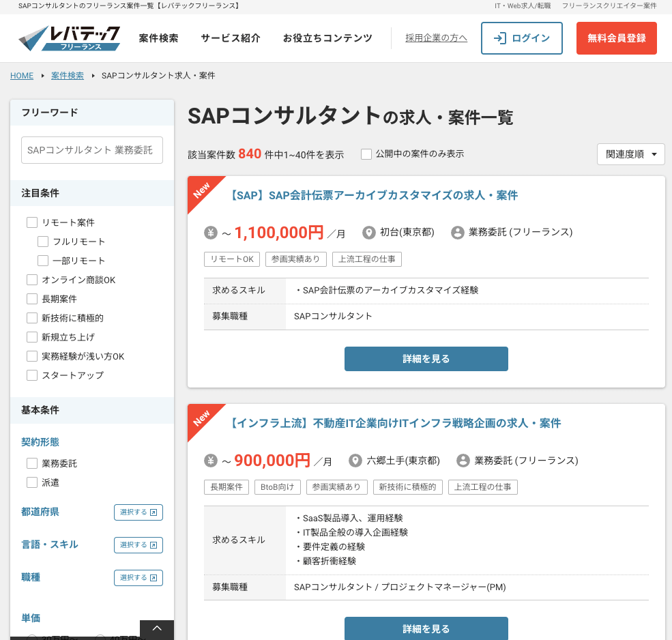This screenshot has height=640, width=672.
Task: Click 新技術に積極的 tag in the インフラ上流 card
Action: point(407,487)
